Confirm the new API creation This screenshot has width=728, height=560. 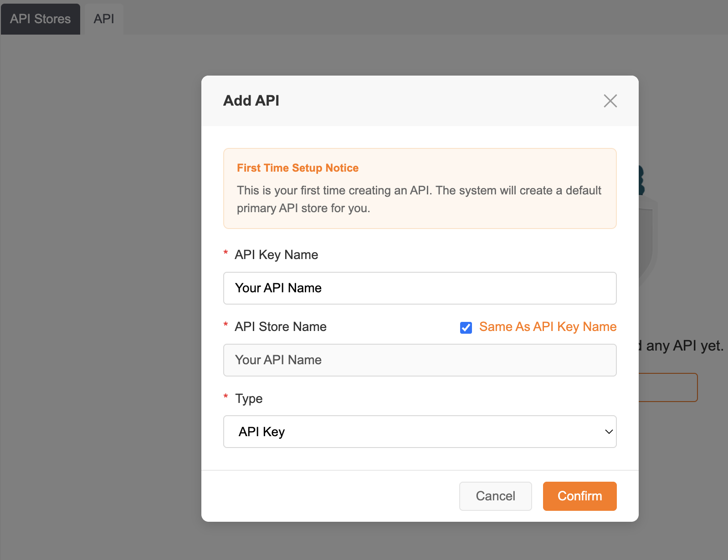(579, 496)
